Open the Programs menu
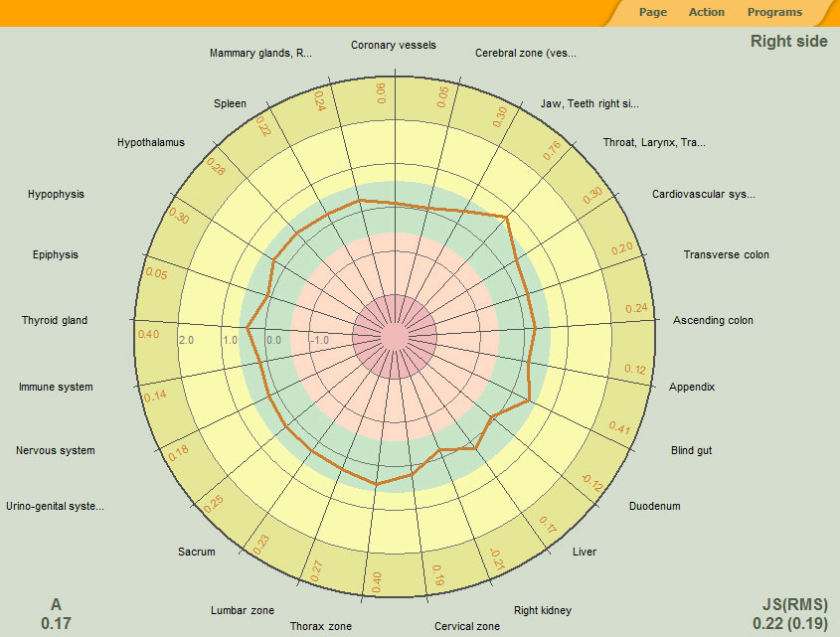This screenshot has width=840, height=637. point(774,12)
